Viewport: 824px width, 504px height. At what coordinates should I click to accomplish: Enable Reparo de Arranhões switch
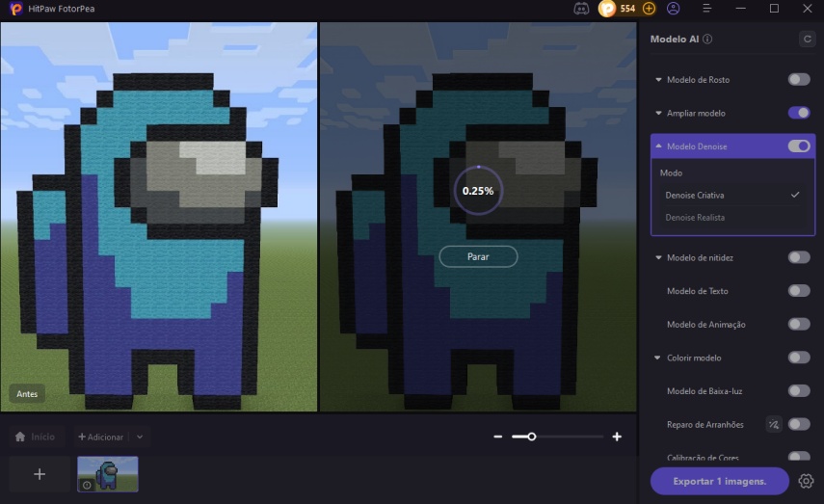click(799, 424)
